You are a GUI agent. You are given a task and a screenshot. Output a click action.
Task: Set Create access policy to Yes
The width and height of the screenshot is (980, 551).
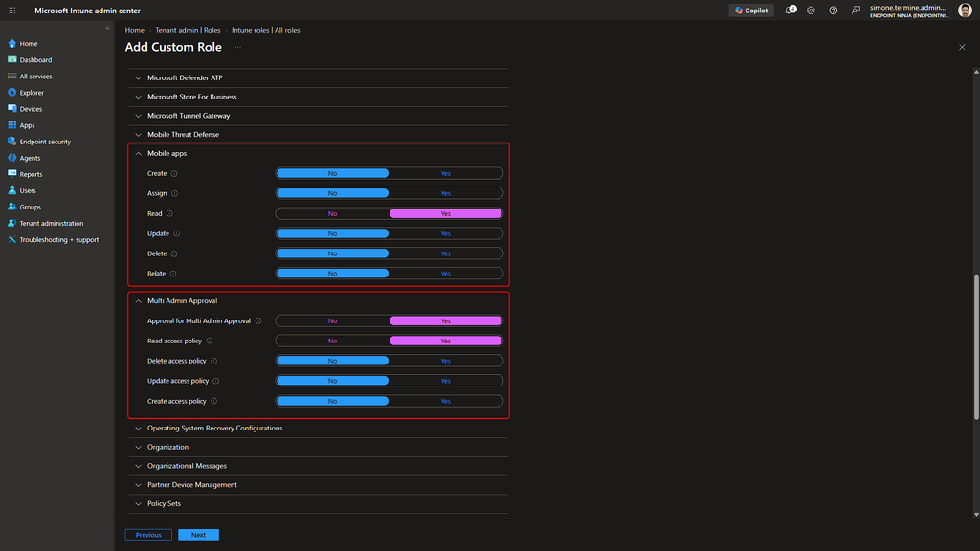coord(446,401)
